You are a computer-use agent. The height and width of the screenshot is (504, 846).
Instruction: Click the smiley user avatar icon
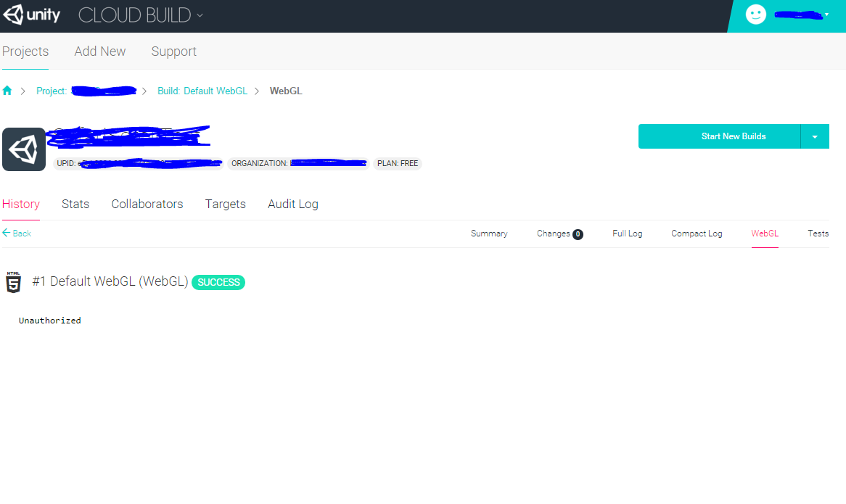(755, 15)
